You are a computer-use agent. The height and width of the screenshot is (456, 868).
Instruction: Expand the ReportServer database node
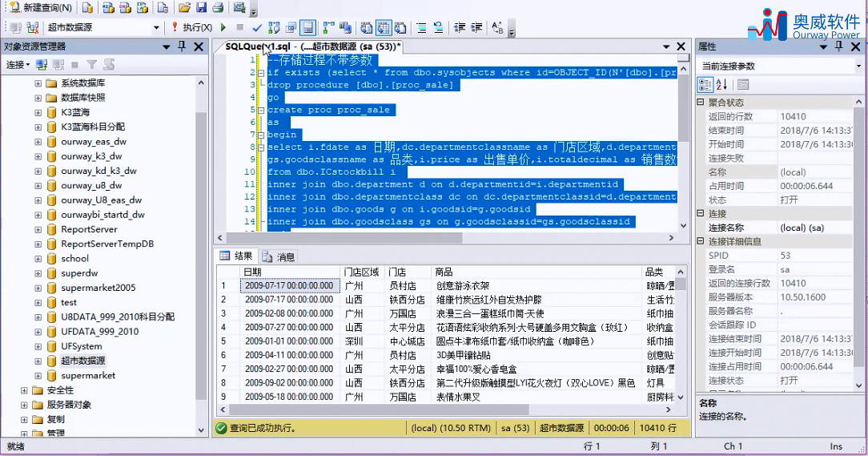[x=38, y=229]
